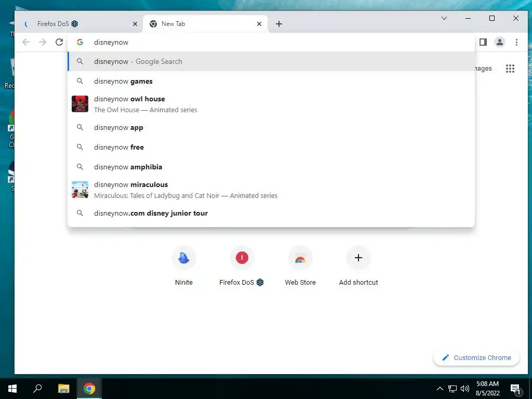This screenshot has width=532, height=399.
Task: Click the browser forward arrow
Action: click(43, 42)
